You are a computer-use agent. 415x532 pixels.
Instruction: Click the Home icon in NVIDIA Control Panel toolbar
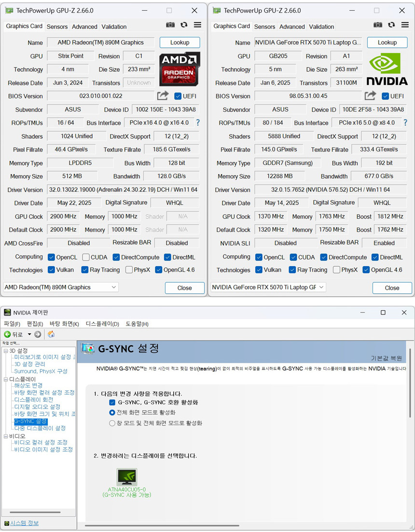(51, 334)
